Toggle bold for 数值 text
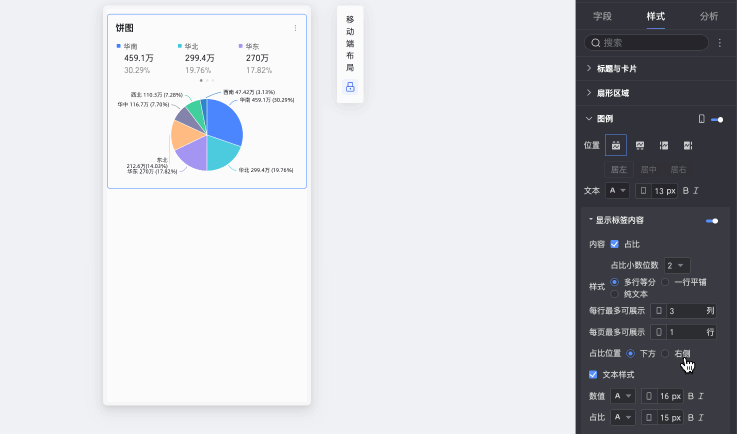737x434 pixels. pos(690,396)
